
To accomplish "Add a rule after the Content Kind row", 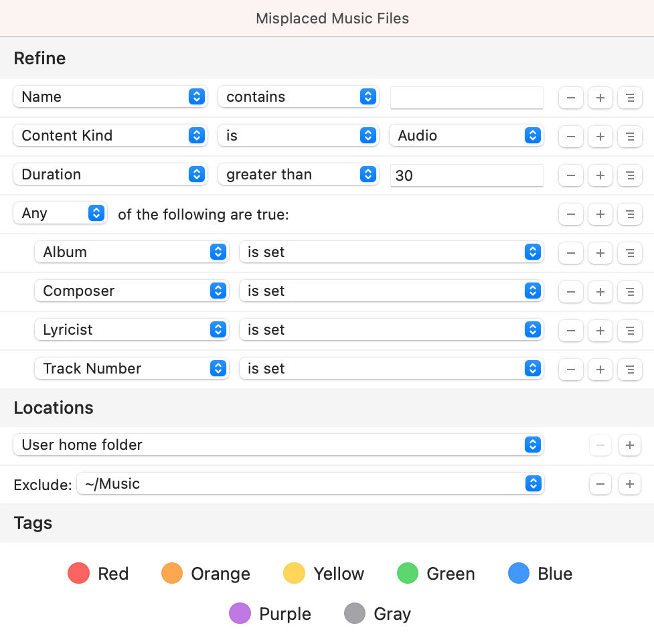I will pos(600,137).
